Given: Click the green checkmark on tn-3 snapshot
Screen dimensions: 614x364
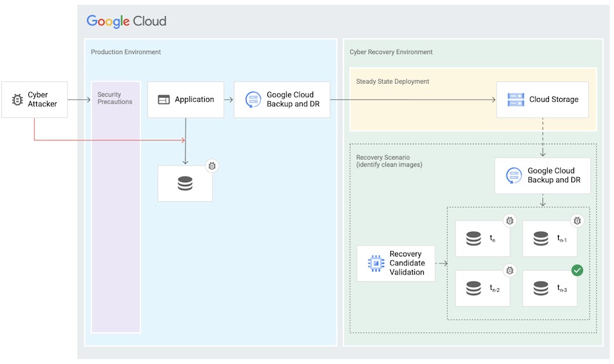Looking at the screenshot, I should (577, 271).
